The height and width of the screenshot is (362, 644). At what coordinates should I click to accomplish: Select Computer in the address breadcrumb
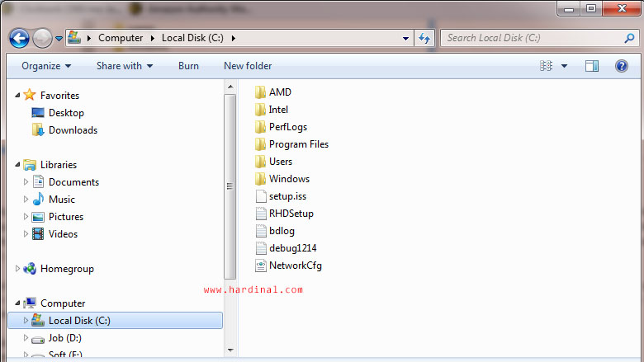121,38
